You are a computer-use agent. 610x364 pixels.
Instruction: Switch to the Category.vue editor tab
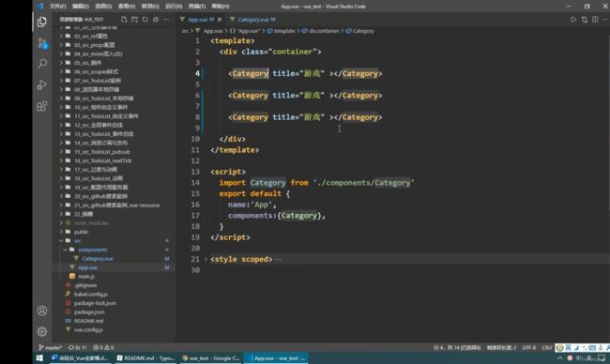[x=252, y=20]
